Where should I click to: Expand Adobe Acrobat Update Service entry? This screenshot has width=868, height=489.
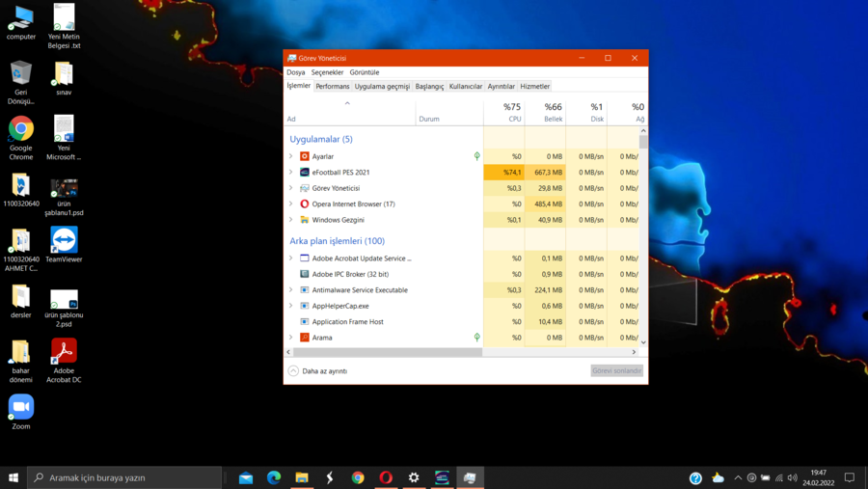pyautogui.click(x=290, y=258)
